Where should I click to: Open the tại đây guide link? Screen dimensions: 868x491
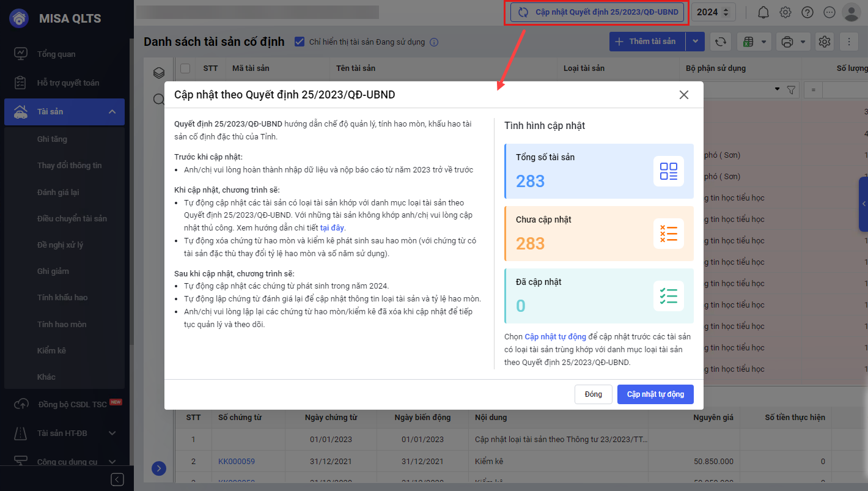(332, 227)
